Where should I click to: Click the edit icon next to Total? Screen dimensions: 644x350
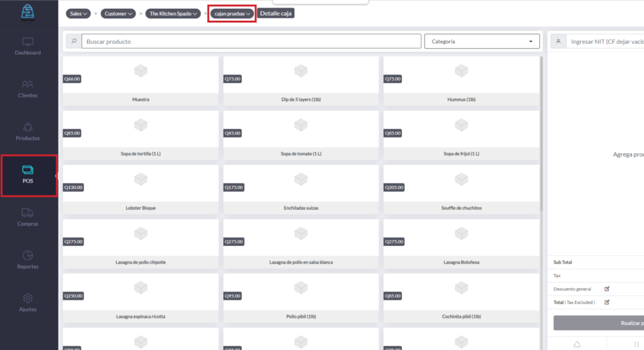pyautogui.click(x=607, y=302)
